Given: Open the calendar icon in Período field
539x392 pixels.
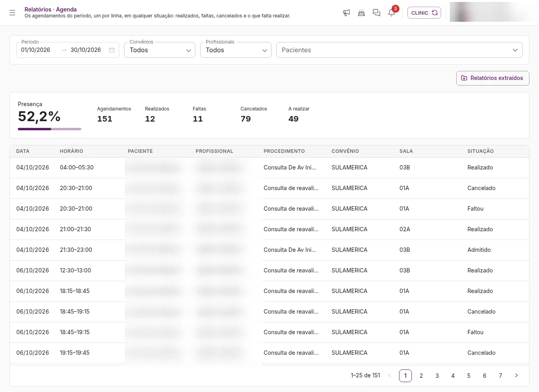Looking at the screenshot, I should click(x=112, y=50).
